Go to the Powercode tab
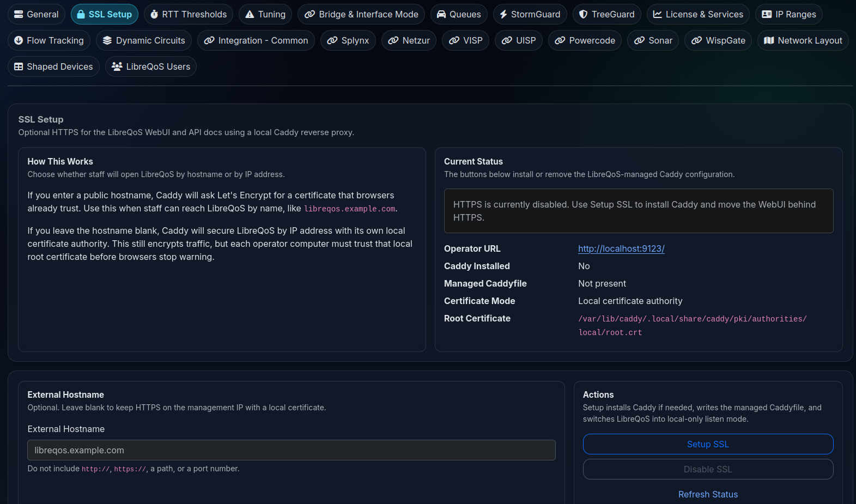 point(585,40)
